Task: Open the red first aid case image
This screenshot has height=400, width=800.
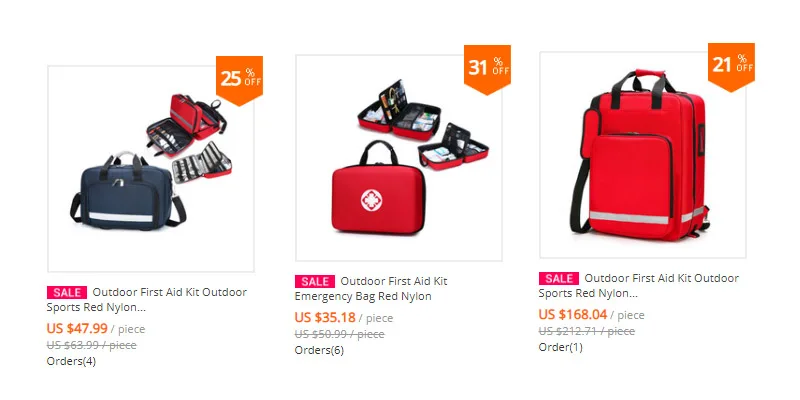Action: 399,158
